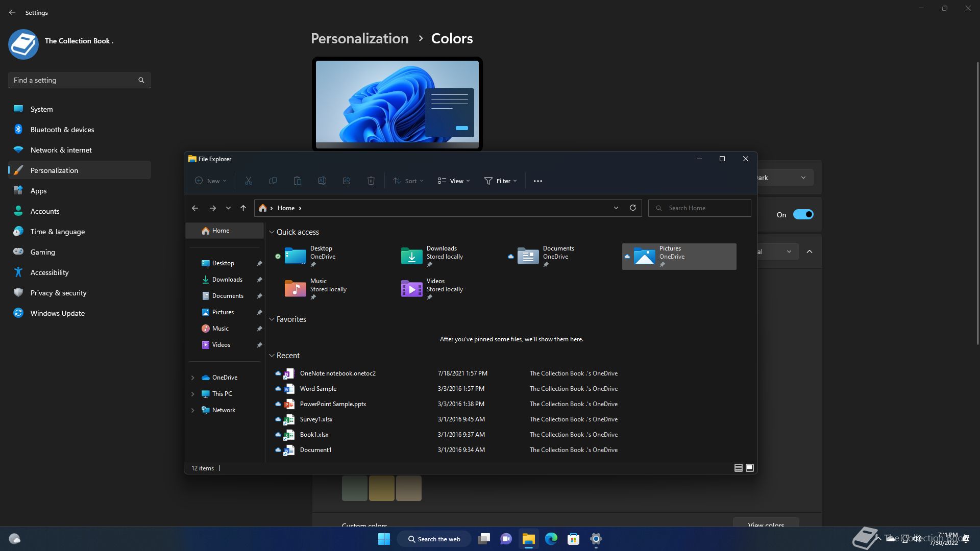The width and height of the screenshot is (980, 551).
Task: Go forward with File Explorer forward arrow
Action: (x=212, y=208)
